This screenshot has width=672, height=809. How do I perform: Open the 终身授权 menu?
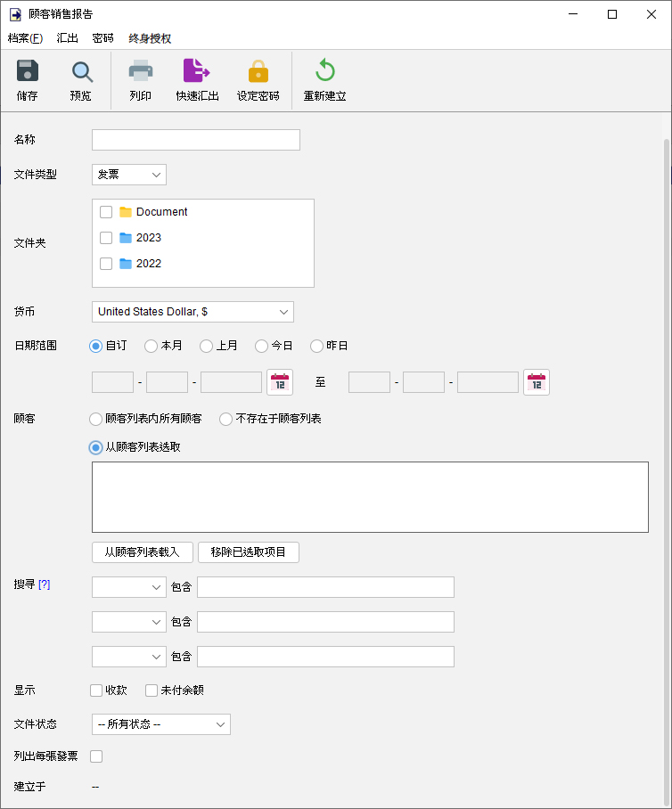coord(150,38)
